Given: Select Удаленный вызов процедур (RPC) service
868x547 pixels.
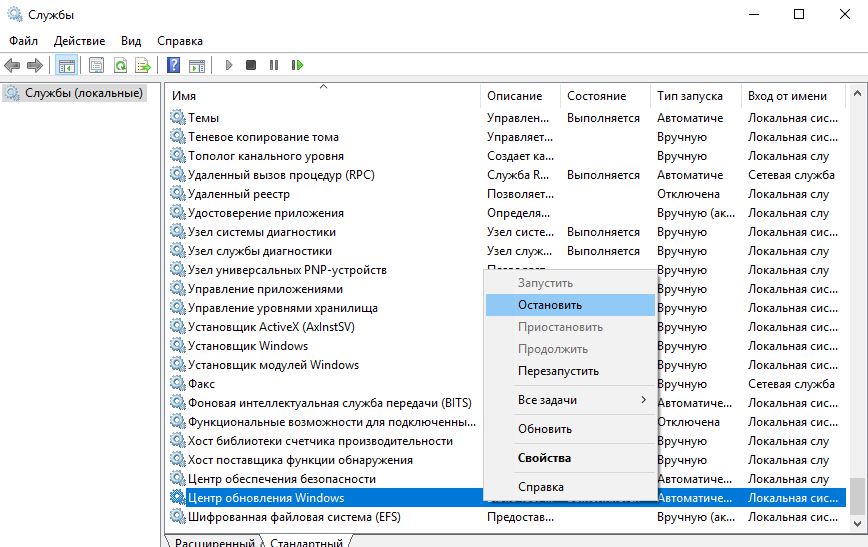Looking at the screenshot, I should pos(281,175).
